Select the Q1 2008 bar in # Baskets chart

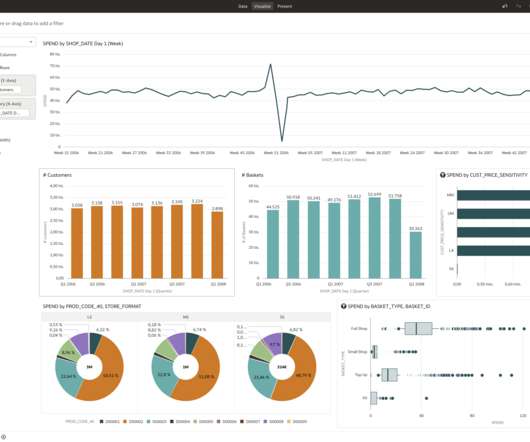[x=416, y=255]
